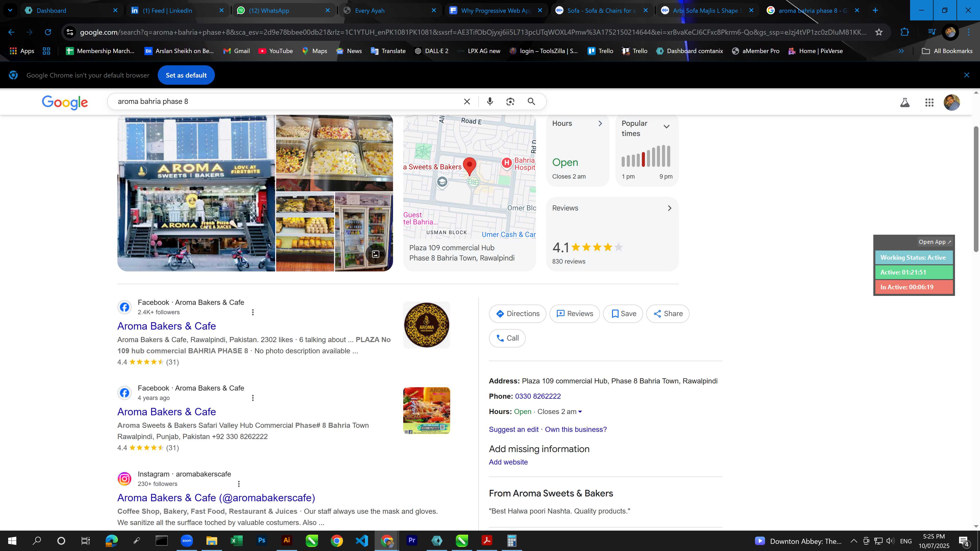The height and width of the screenshot is (551, 980).
Task: Click the Aroma logo result thumbnail
Action: (426, 325)
